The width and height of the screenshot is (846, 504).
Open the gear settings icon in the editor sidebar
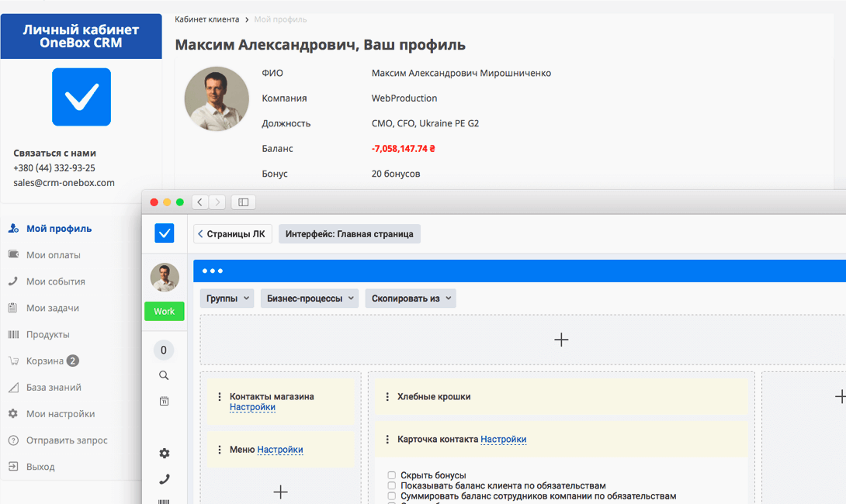click(x=165, y=454)
